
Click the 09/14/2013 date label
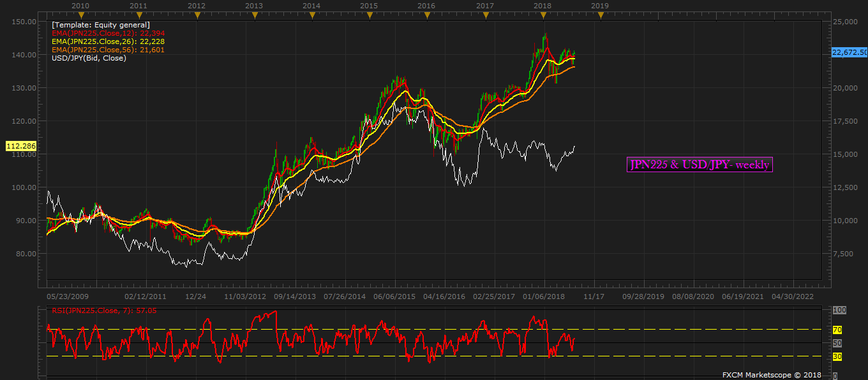[x=295, y=296]
